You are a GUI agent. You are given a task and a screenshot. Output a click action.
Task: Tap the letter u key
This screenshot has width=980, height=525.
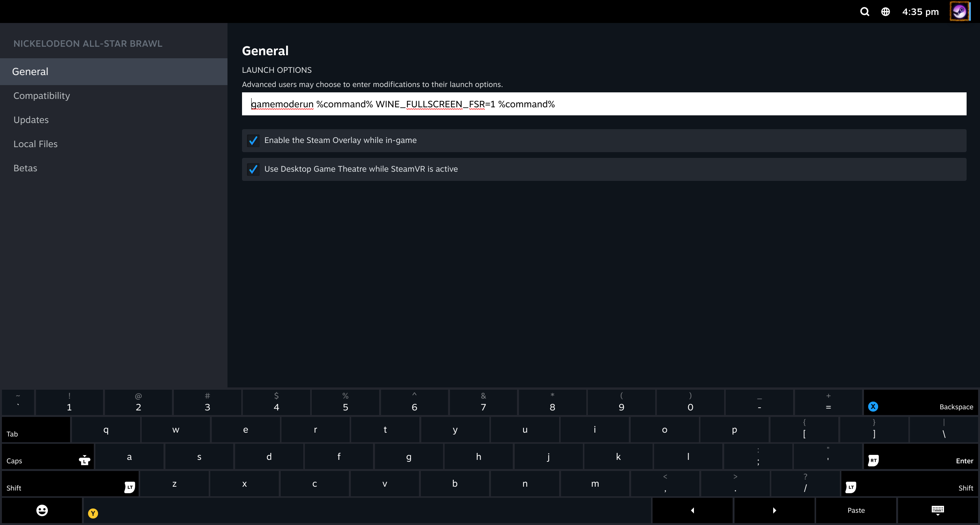(x=525, y=430)
